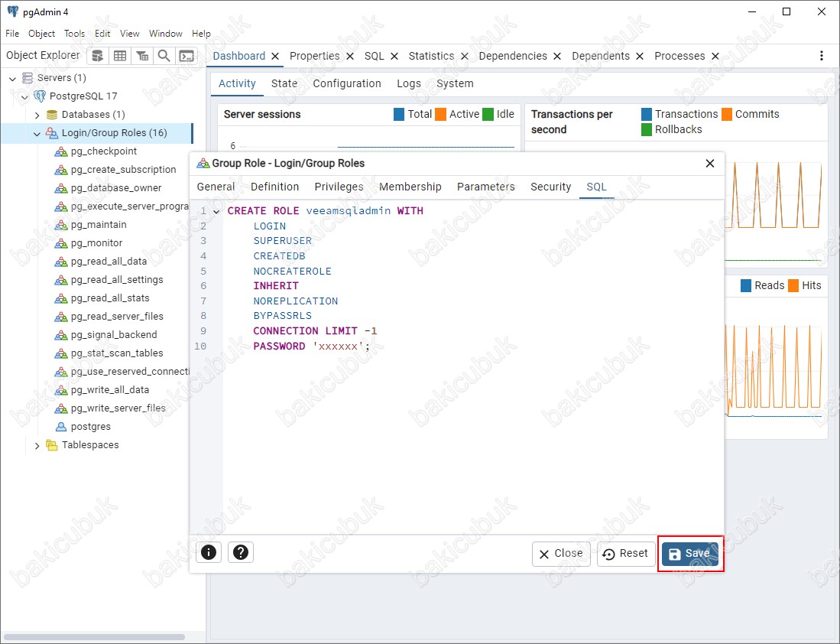This screenshot has height=644, width=840.
Task: Expand the Tablespaces node
Action: (x=37, y=446)
